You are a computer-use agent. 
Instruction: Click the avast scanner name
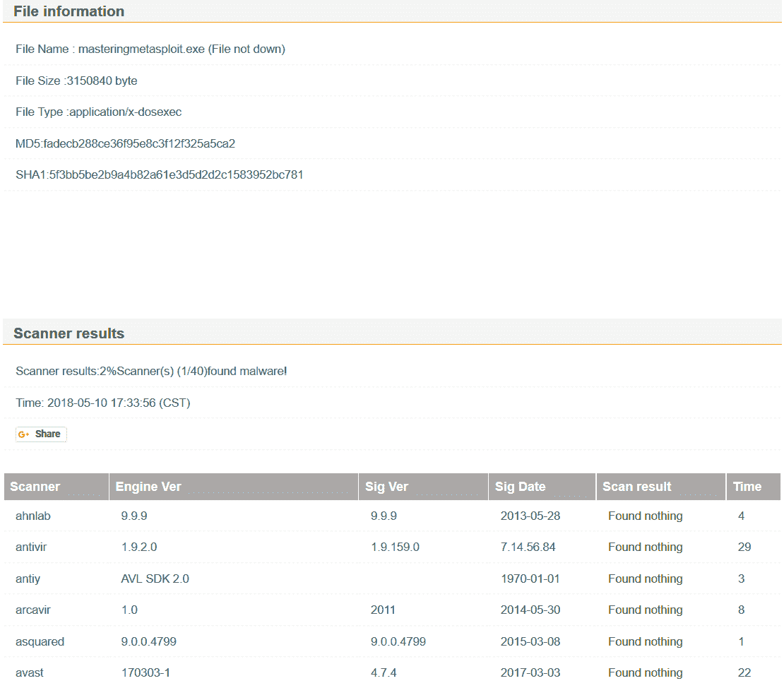point(30,673)
